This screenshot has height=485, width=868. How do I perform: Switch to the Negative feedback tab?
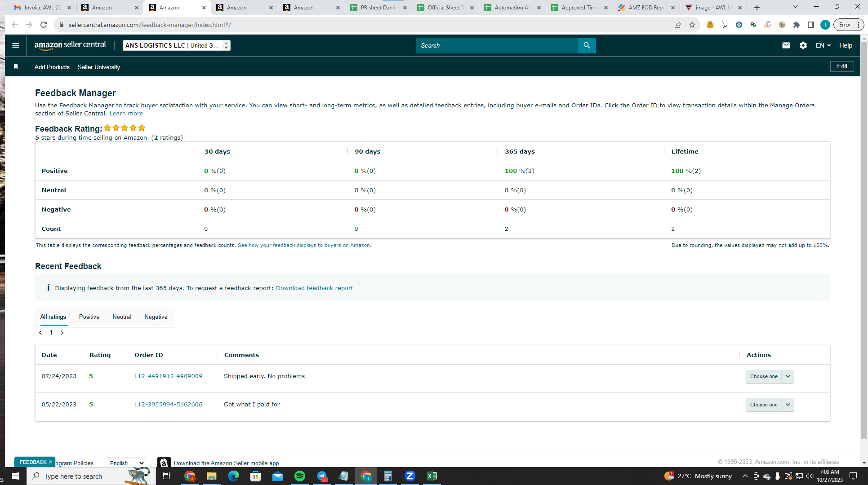pyautogui.click(x=156, y=317)
